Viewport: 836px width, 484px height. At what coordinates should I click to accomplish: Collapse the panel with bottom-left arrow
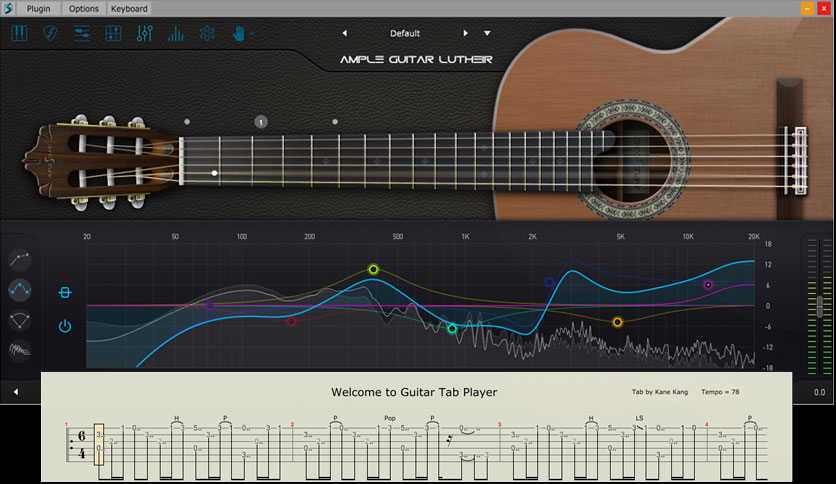coord(16,392)
